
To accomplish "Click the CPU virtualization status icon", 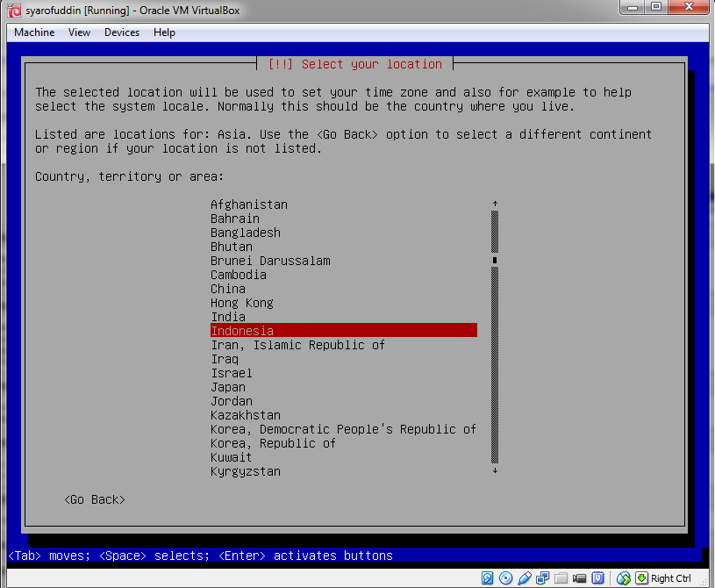I will tap(597, 578).
